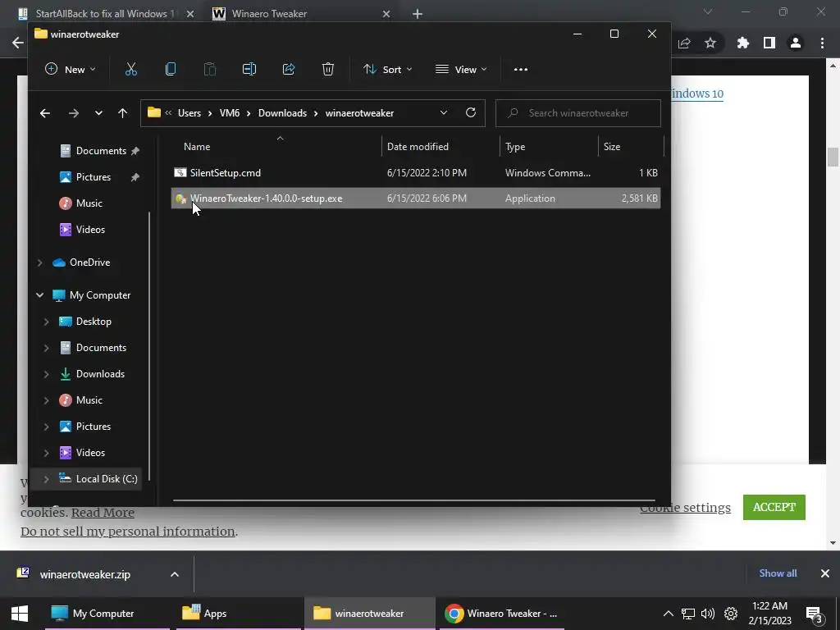Image resolution: width=840 pixels, height=630 pixels.
Task: Open pinned Pictures in Quick access
Action: coord(92,177)
